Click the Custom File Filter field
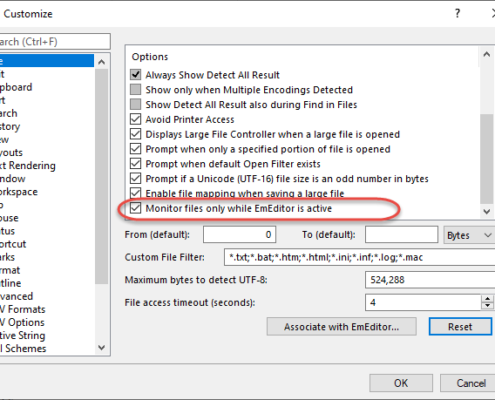 pos(359,257)
